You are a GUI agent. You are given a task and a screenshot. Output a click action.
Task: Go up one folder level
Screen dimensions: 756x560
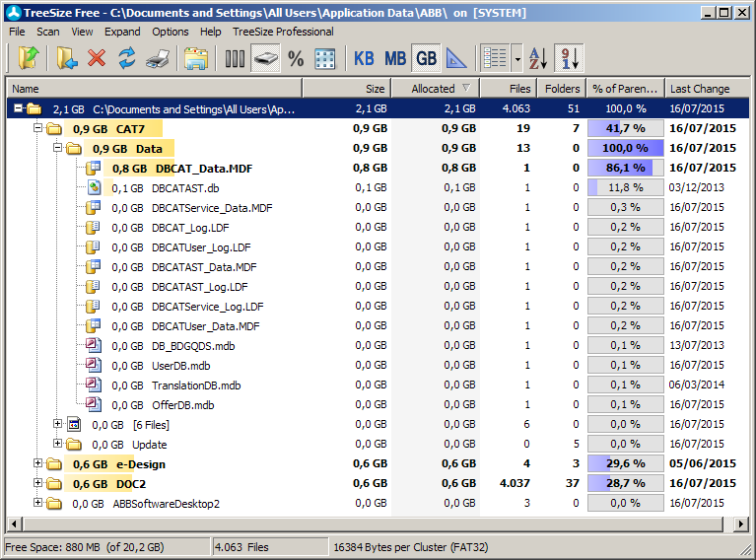29,58
